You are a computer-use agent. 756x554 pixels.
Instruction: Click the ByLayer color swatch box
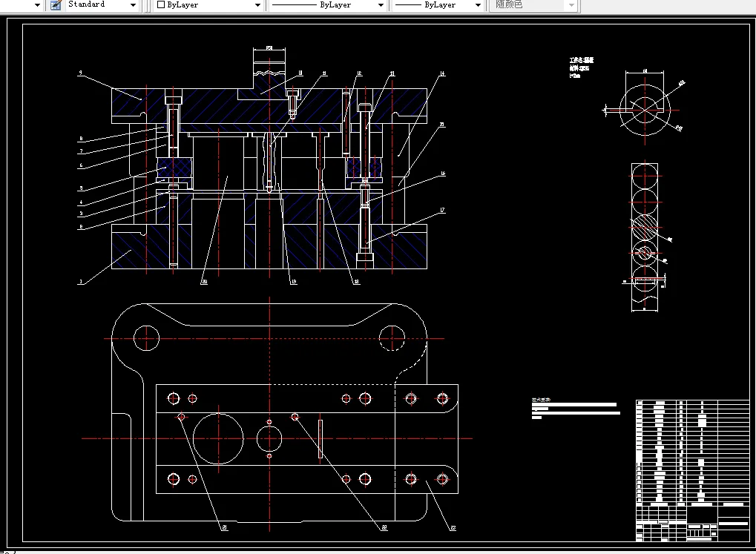(161, 5)
